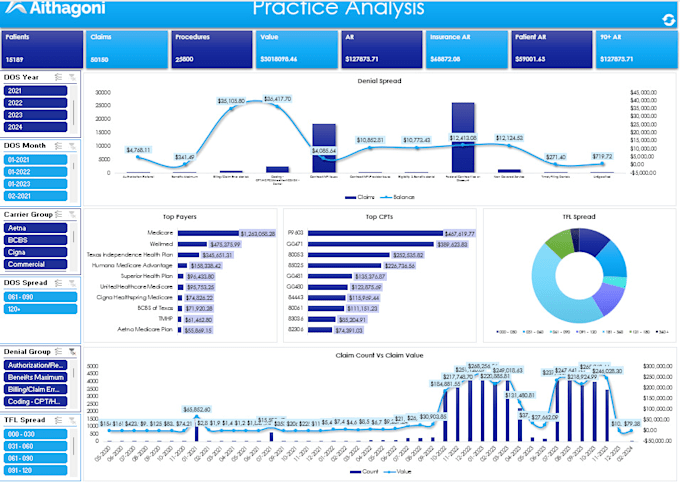Image resolution: width=680 pixels, height=482 pixels.
Task: Click the Value legend entry in bottom chart
Action: click(x=398, y=472)
